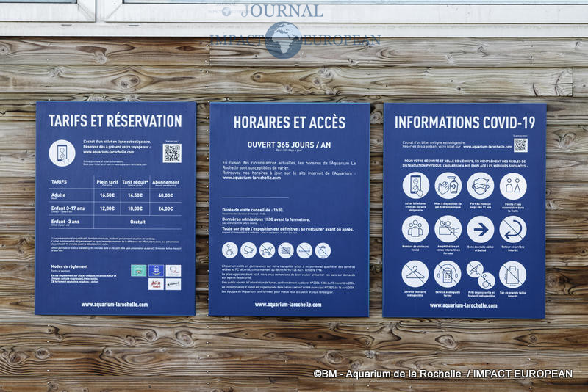The height and width of the screenshot is (392, 588).
Task: Click the globe logo in the Journal watermark
Action: 283,40
